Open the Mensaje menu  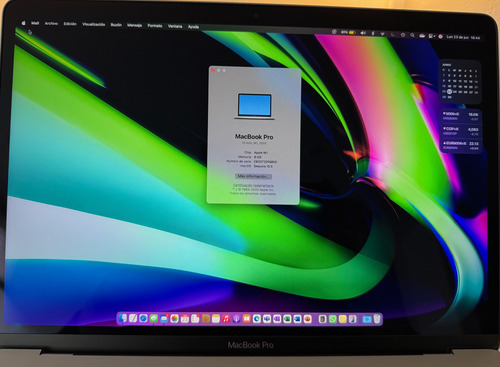point(134,25)
